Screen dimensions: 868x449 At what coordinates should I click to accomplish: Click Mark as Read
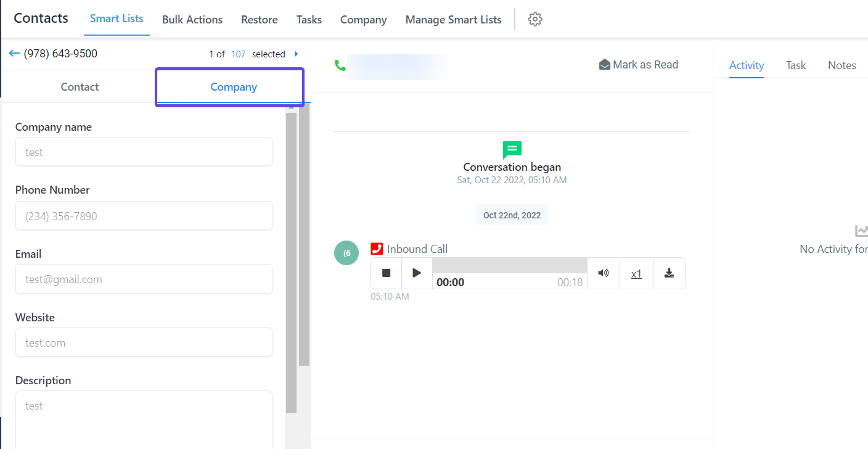click(639, 65)
